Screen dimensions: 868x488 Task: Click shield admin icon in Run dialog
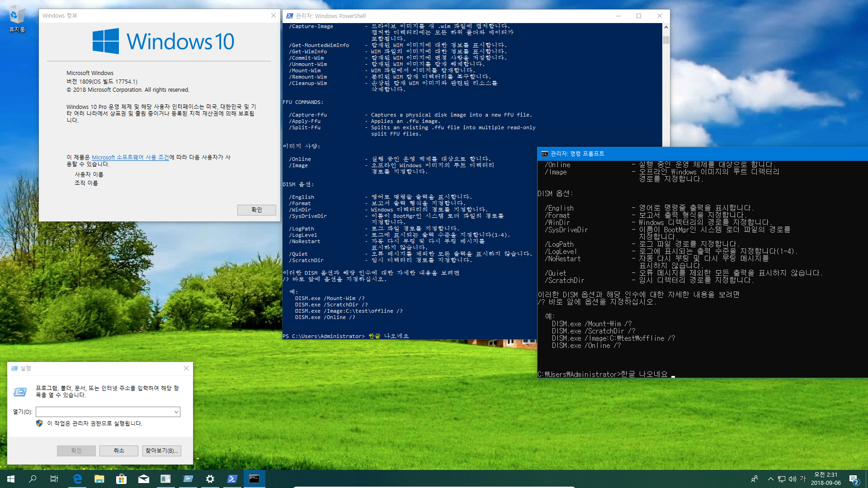pyautogui.click(x=39, y=423)
